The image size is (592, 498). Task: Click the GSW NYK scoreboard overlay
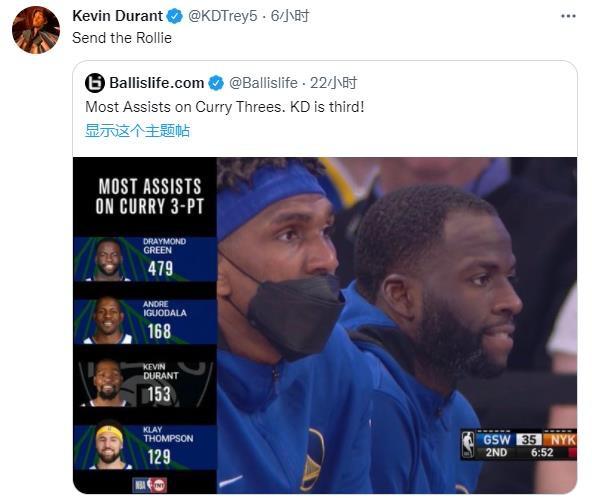(518, 445)
